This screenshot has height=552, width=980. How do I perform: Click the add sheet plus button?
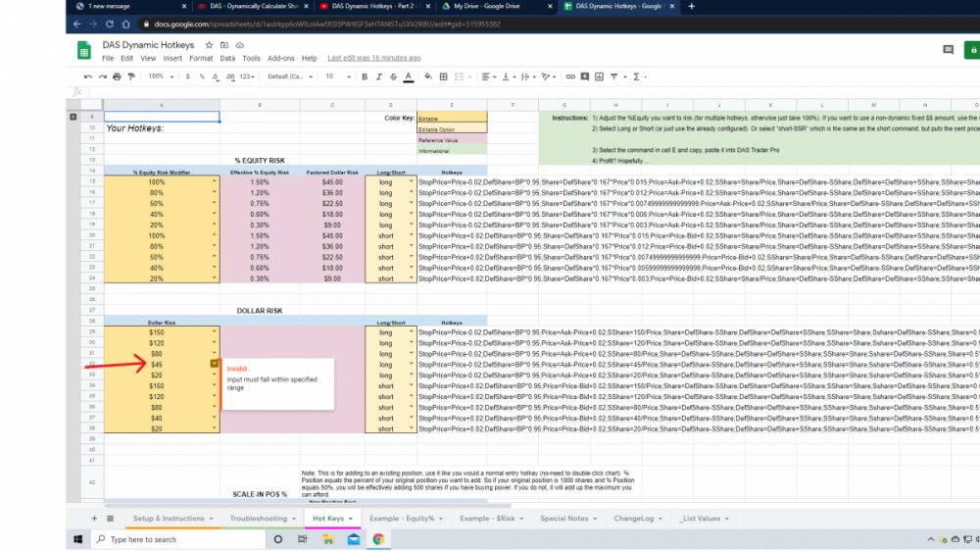[95, 518]
